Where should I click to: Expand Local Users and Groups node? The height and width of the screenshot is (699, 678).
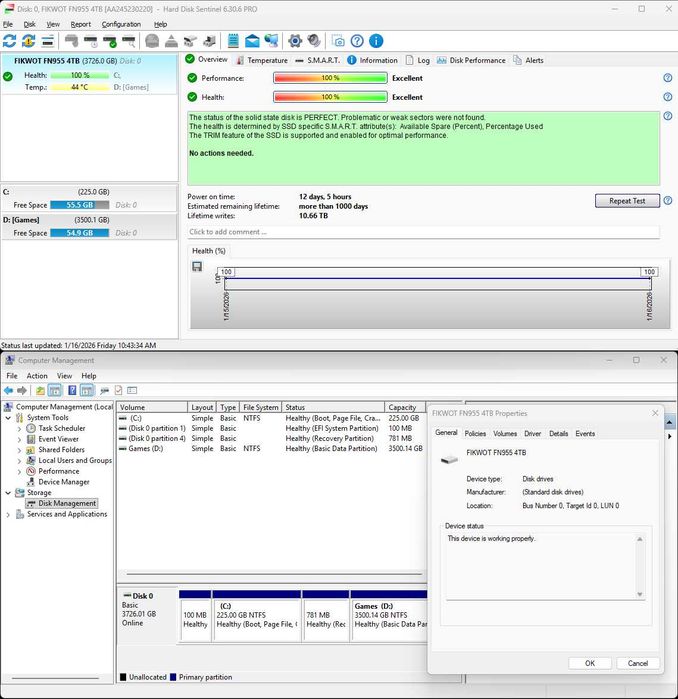(x=19, y=461)
